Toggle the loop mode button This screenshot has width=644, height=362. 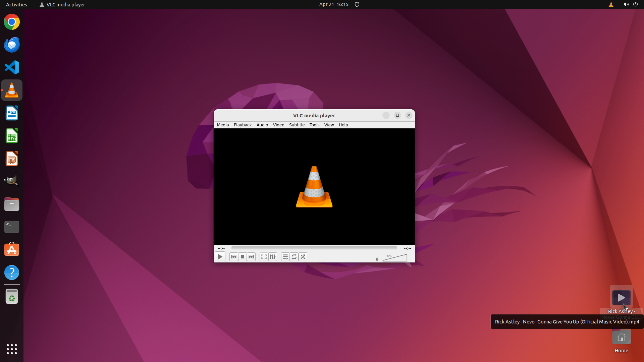pyautogui.click(x=294, y=257)
